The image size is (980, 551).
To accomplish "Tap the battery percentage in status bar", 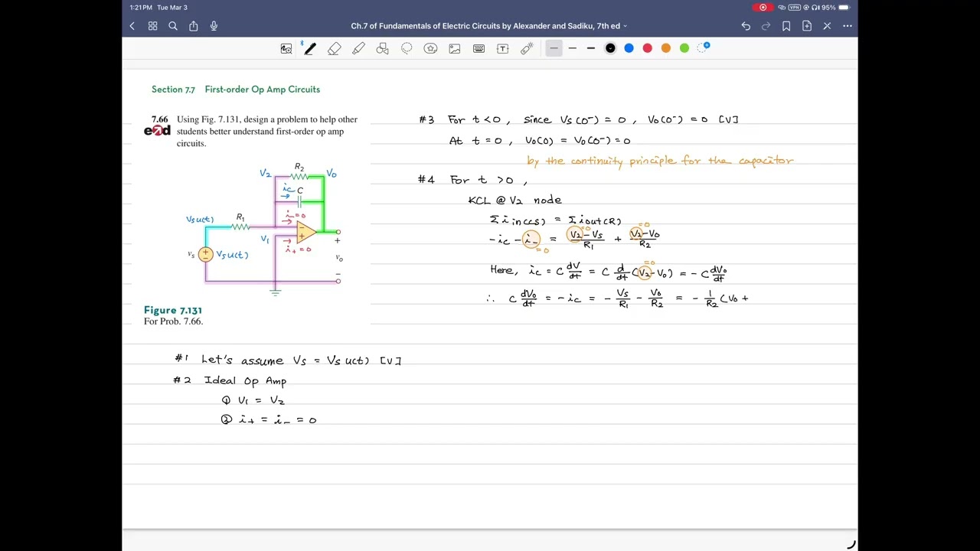I will [828, 8].
